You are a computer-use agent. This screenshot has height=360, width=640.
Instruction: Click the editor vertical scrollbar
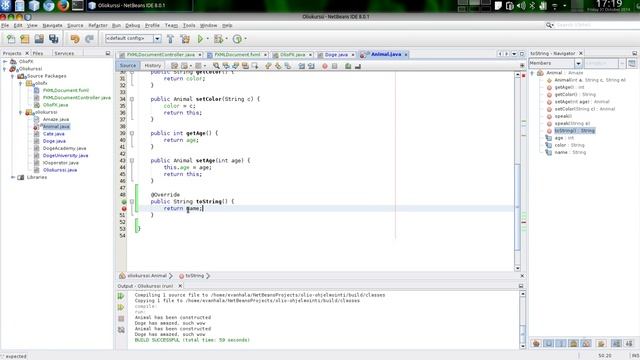(x=518, y=171)
